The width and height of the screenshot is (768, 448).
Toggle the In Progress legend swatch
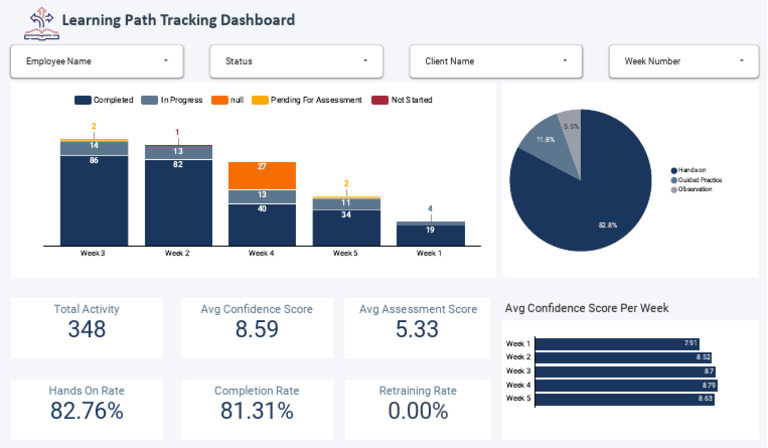[x=149, y=100]
